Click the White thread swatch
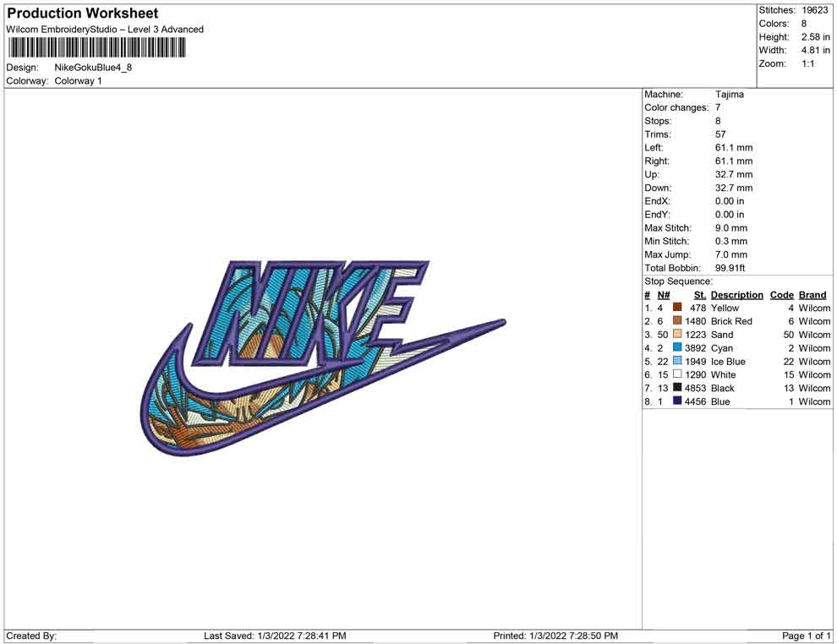The height and width of the screenshot is (644, 837). point(677,374)
